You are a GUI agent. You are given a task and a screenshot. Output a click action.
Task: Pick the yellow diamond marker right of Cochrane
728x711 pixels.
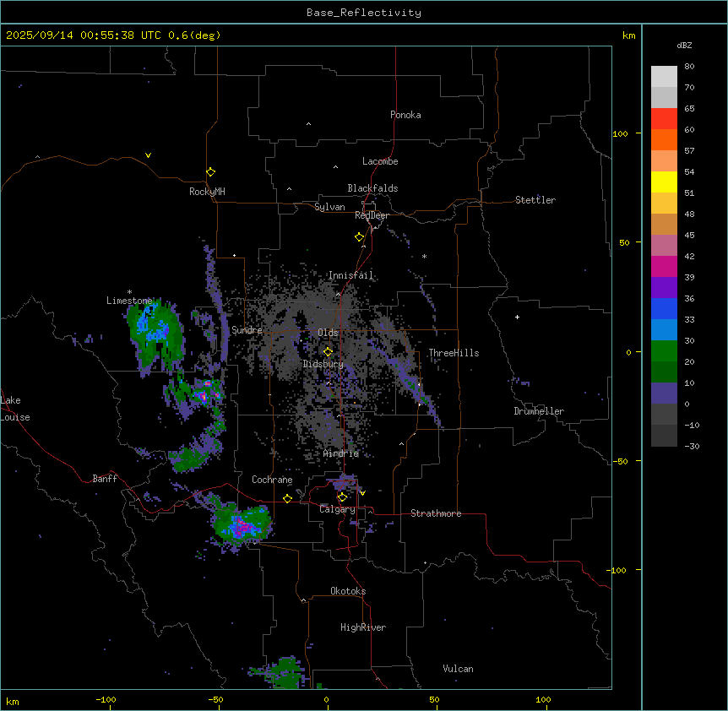tap(287, 498)
